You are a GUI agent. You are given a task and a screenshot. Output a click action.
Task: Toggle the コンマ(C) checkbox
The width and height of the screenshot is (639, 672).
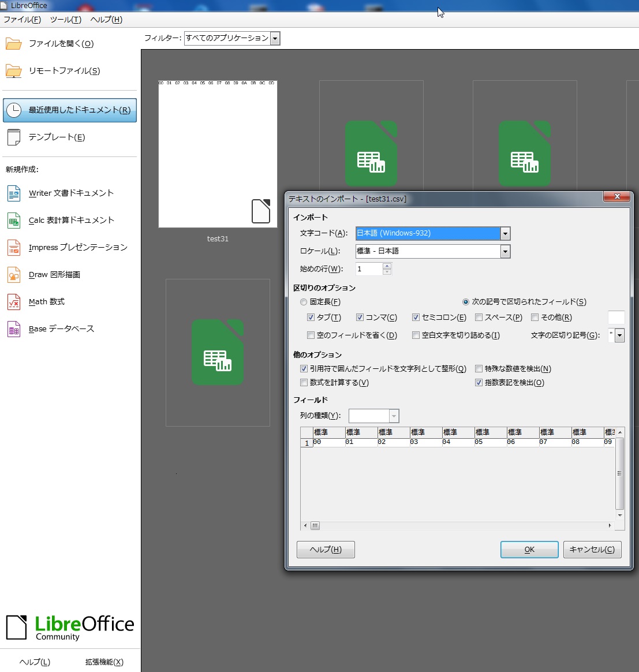pyautogui.click(x=360, y=318)
